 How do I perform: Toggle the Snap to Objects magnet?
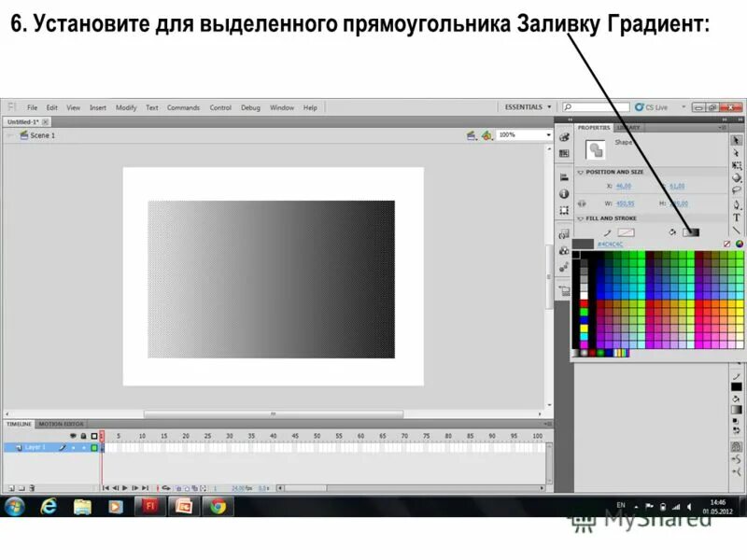point(736,447)
